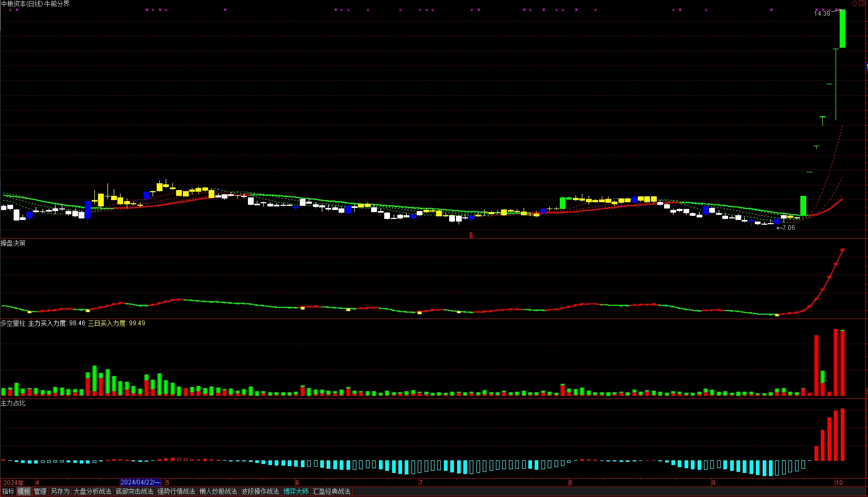Select the 大盘分析战法 template

click(92, 491)
